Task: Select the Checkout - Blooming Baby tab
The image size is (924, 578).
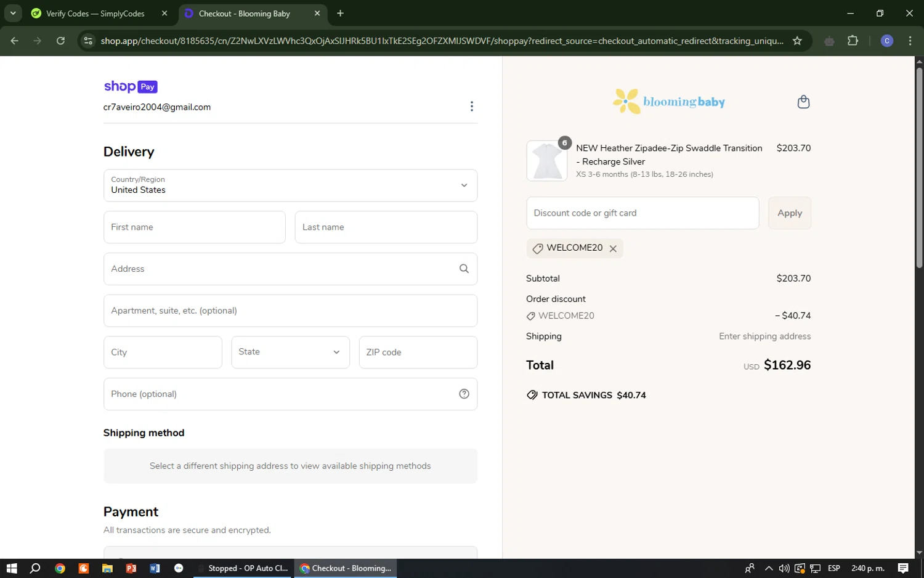Action: 253,13
